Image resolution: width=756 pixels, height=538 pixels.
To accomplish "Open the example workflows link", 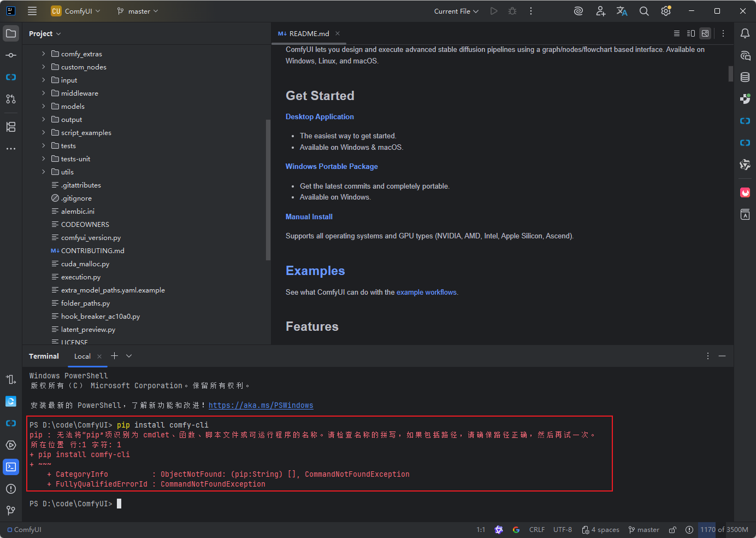I will (427, 293).
